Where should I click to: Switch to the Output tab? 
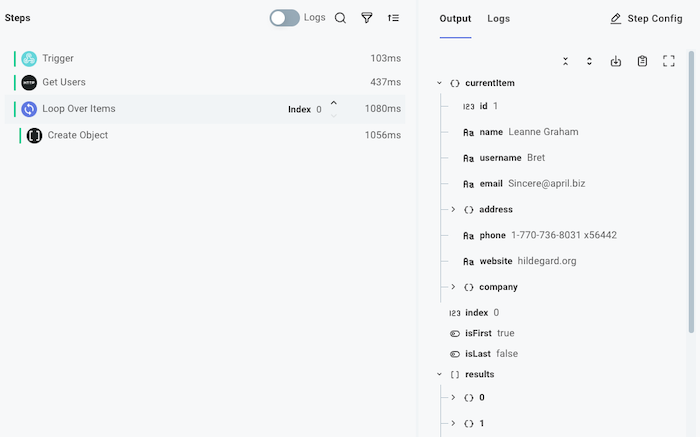(455, 19)
